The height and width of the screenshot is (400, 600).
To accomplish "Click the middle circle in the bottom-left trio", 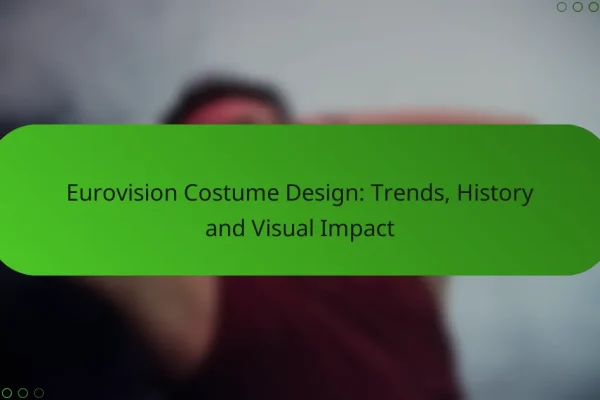I will (x=23, y=393).
